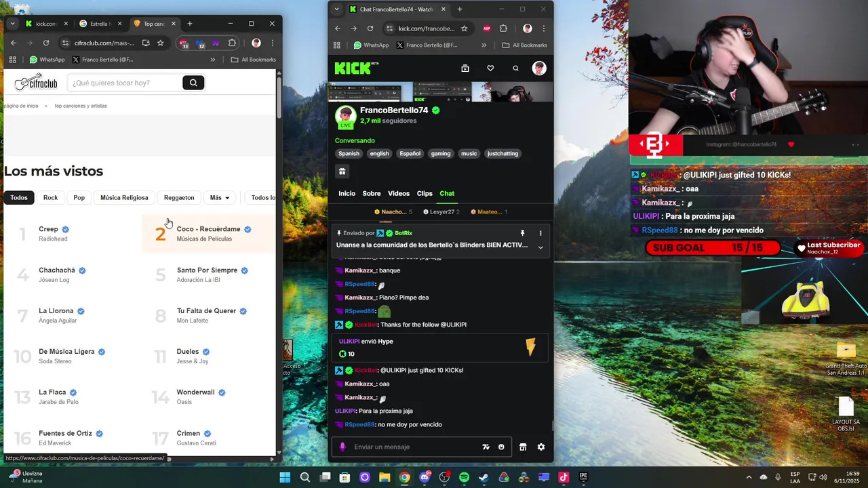Click install app icon in cifraclub address bar
The image size is (868, 488).
146,43
